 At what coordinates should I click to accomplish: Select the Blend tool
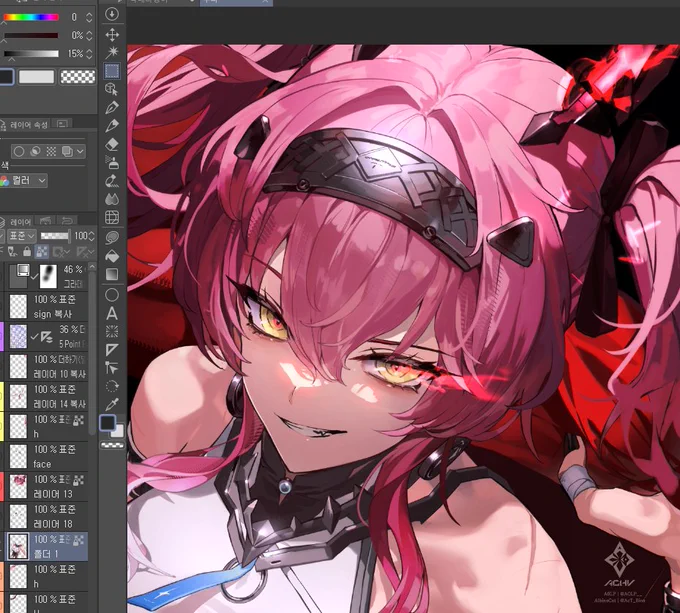(x=112, y=199)
